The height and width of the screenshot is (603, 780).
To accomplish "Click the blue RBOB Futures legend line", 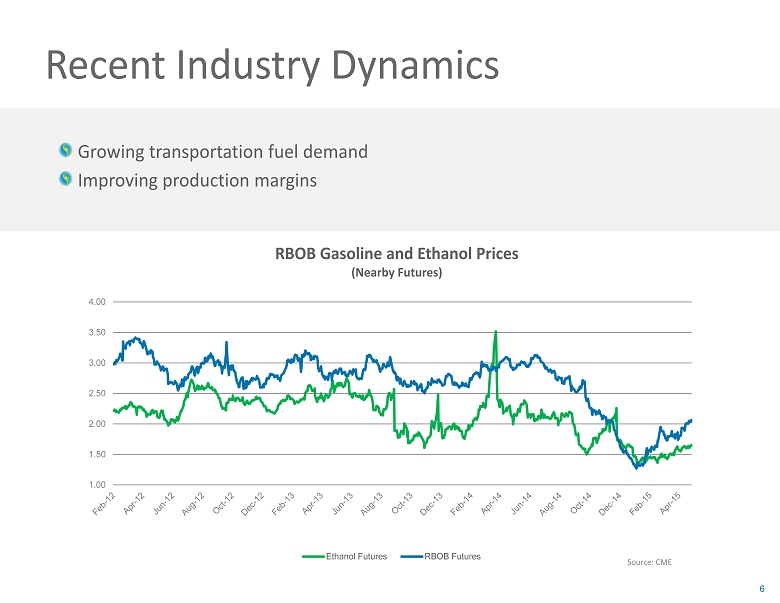I will [x=410, y=556].
